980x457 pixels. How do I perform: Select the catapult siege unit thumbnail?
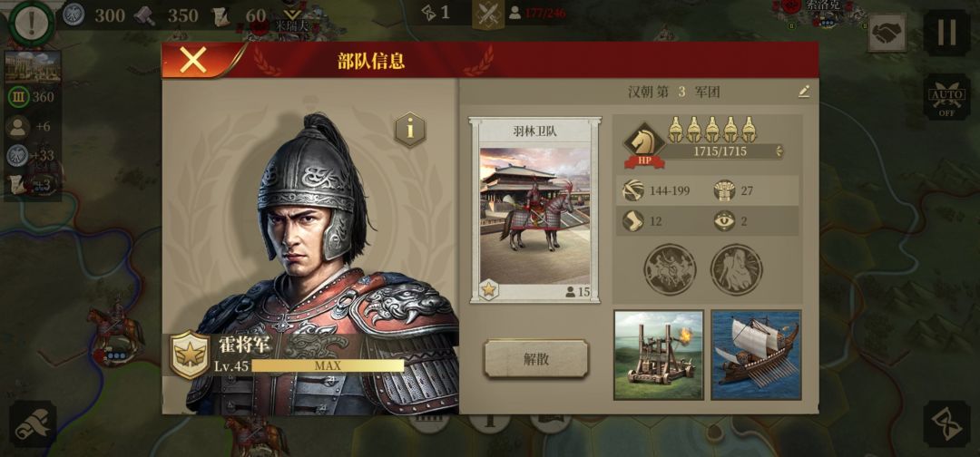click(x=659, y=355)
